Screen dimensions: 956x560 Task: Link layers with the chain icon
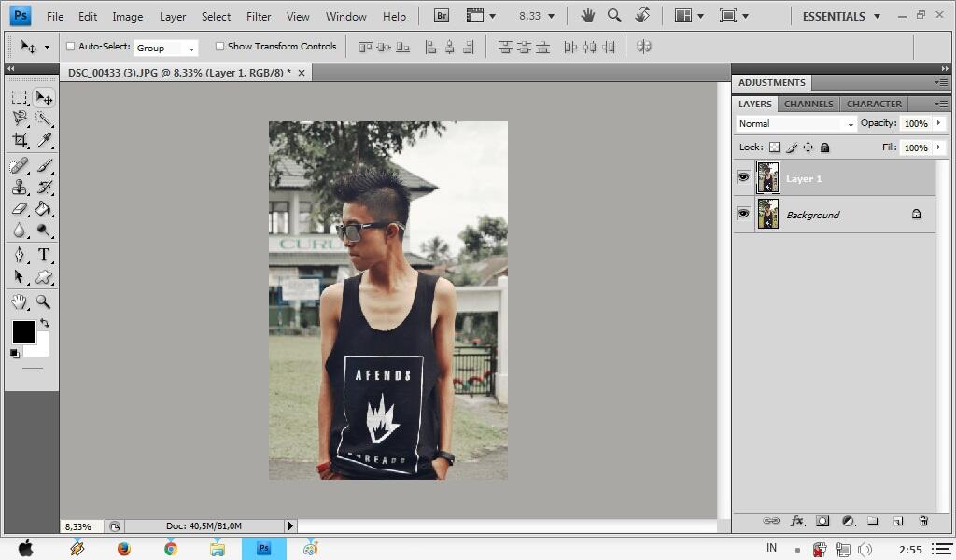click(x=771, y=521)
